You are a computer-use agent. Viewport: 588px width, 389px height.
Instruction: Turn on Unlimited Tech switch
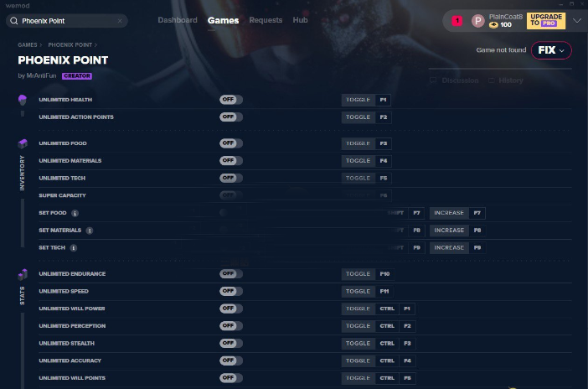point(231,178)
